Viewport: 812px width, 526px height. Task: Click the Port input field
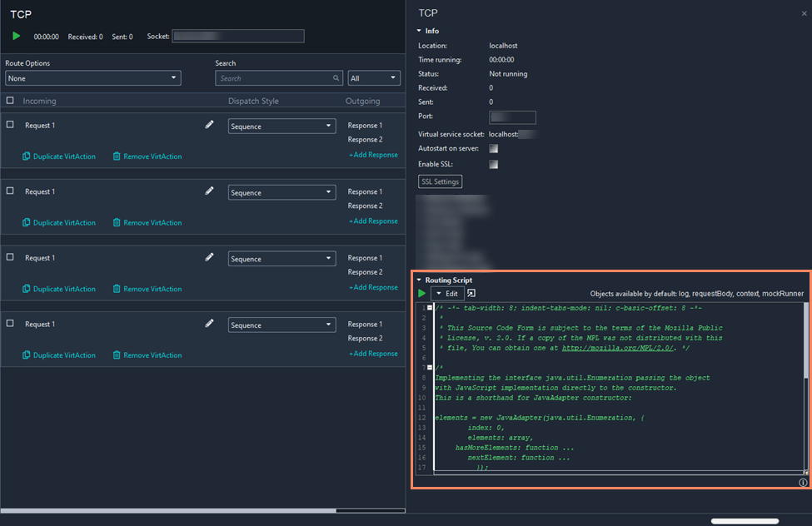coord(514,117)
